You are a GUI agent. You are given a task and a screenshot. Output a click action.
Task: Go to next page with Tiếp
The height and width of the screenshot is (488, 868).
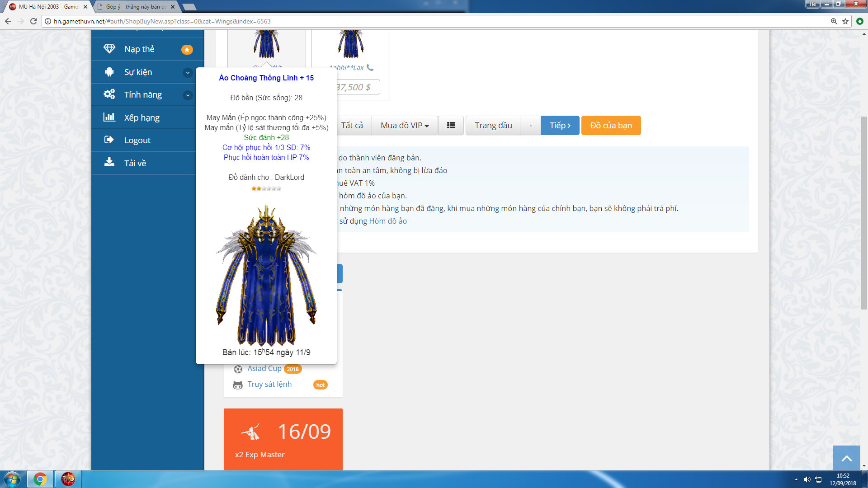[560, 125]
